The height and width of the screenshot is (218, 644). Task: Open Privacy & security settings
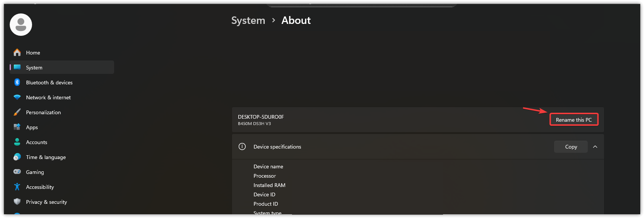62,202
